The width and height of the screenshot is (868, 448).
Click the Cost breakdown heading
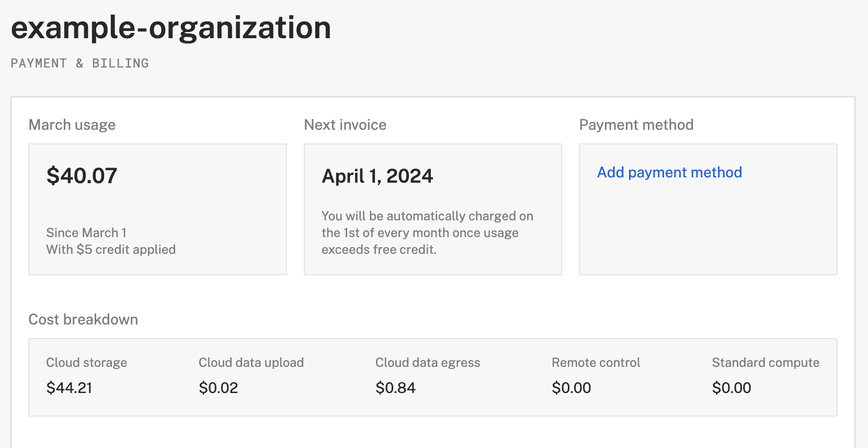tap(83, 320)
